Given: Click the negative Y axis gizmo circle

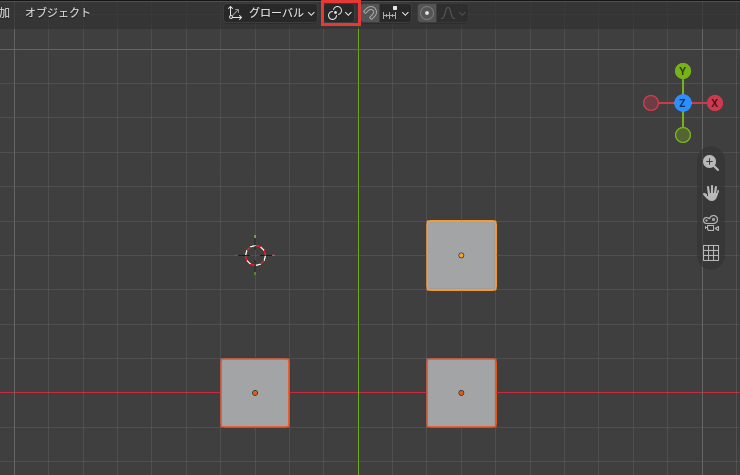Looking at the screenshot, I should pos(683,135).
